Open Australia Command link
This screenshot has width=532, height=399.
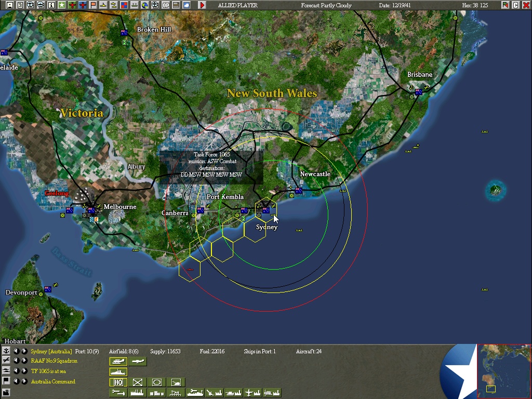(x=53, y=381)
